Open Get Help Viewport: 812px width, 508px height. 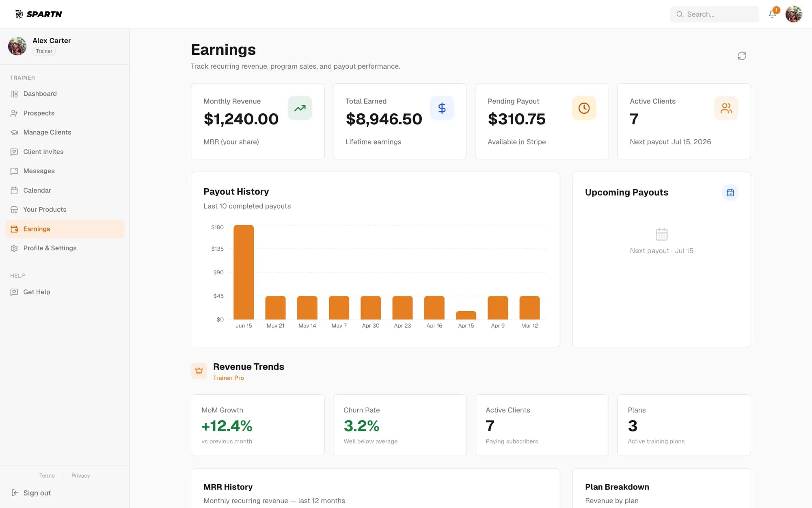(65, 292)
